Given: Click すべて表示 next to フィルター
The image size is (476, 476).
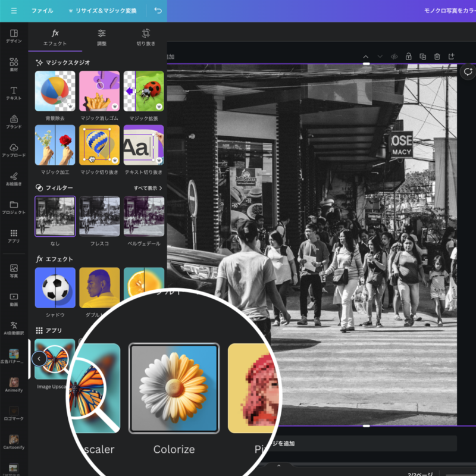Looking at the screenshot, I should (x=148, y=188).
